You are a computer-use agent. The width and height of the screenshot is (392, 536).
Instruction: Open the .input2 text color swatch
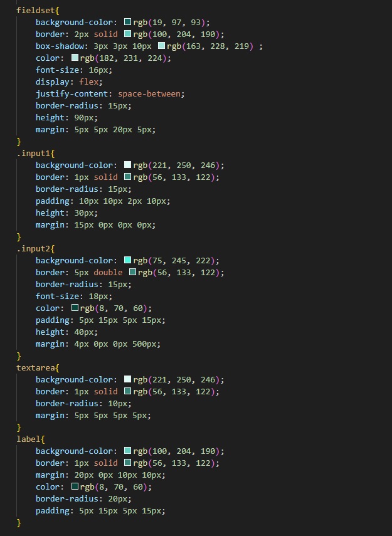75,308
